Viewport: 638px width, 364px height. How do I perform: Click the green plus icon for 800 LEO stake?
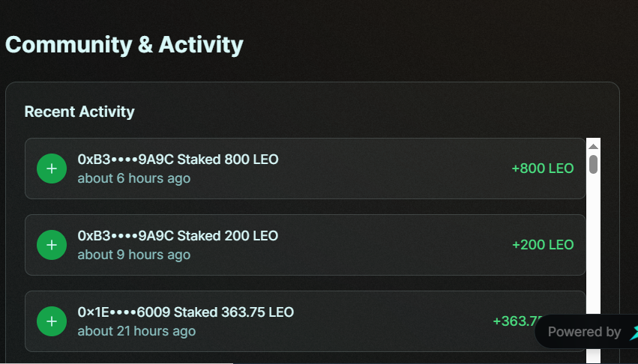[x=52, y=169]
